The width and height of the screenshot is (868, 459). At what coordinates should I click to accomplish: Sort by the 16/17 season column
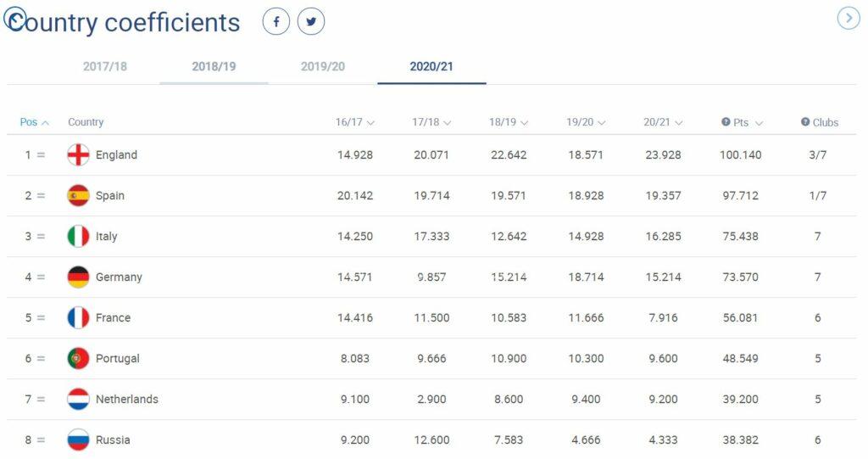point(354,122)
